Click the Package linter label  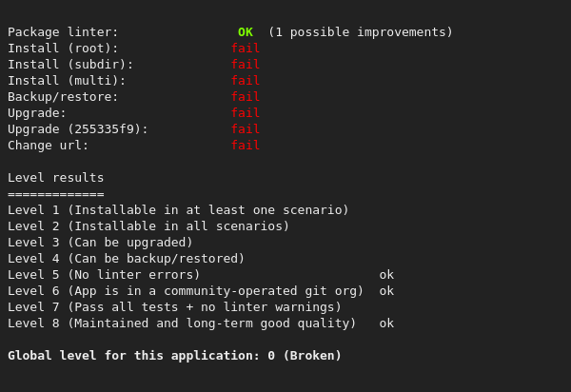pos(64,32)
